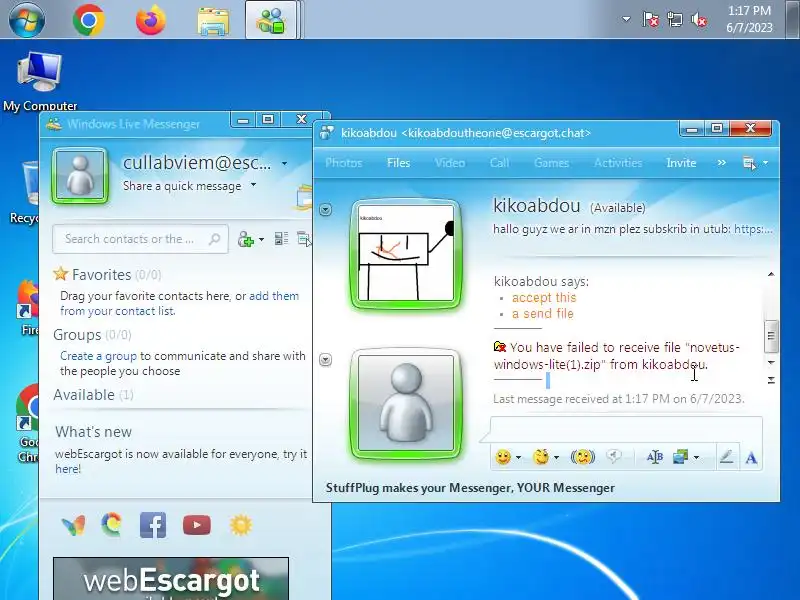Viewport: 800px width, 600px height.
Task: Click the webEscargot banner
Action: tap(171, 579)
